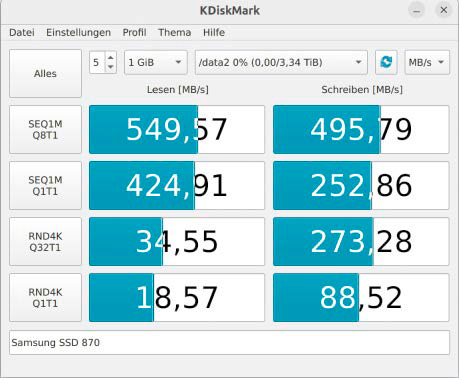The height and width of the screenshot is (378, 459).
Task: Start all benchmarks with Alles button
Action: pyautogui.click(x=45, y=73)
